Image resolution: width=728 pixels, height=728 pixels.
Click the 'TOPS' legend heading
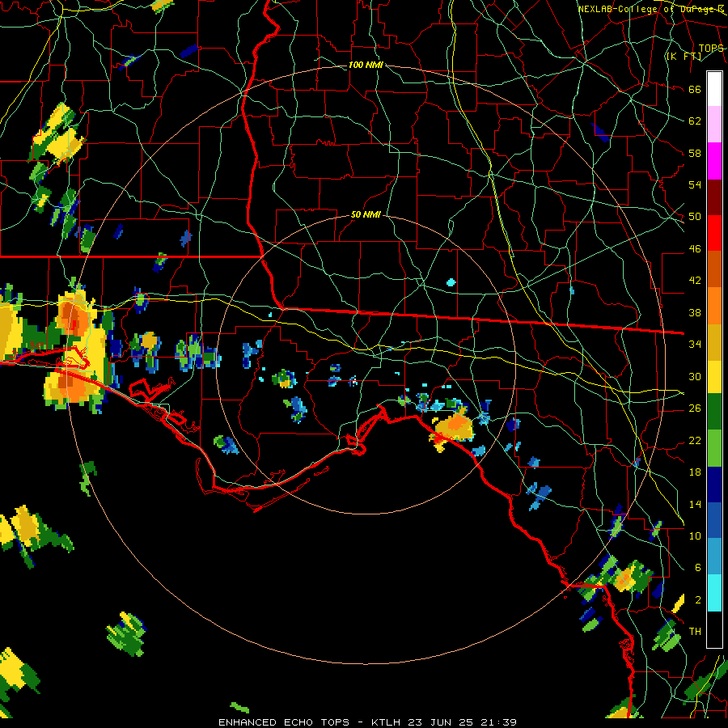[711, 49]
